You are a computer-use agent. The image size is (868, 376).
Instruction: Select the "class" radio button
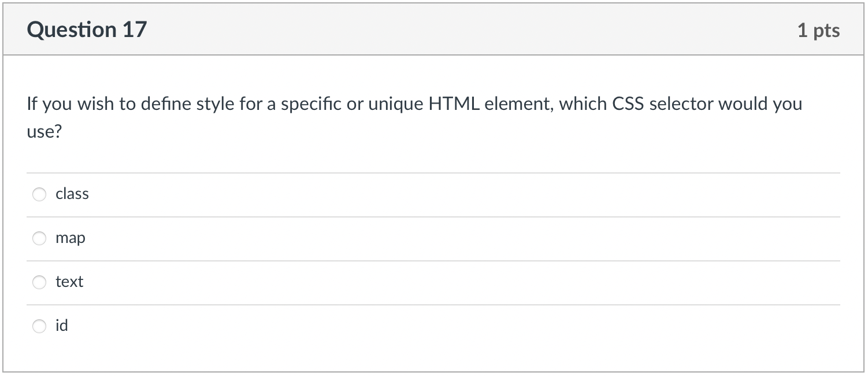pyautogui.click(x=39, y=194)
